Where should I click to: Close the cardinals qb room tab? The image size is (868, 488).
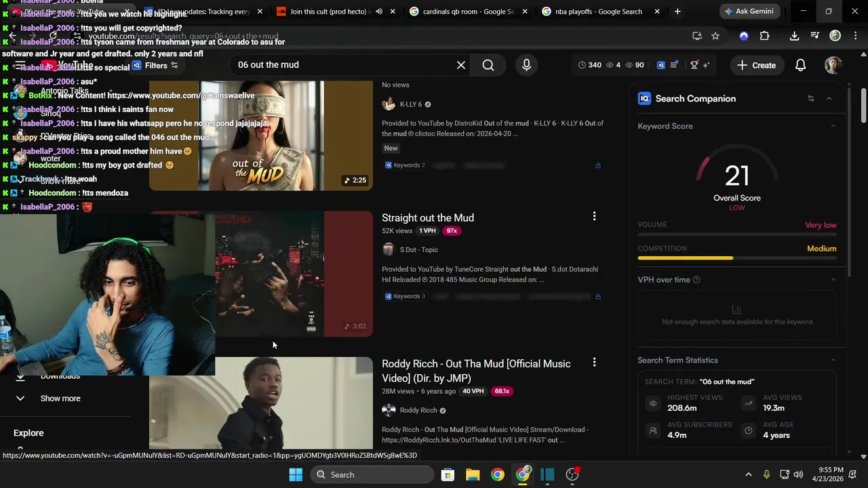pyautogui.click(x=526, y=12)
